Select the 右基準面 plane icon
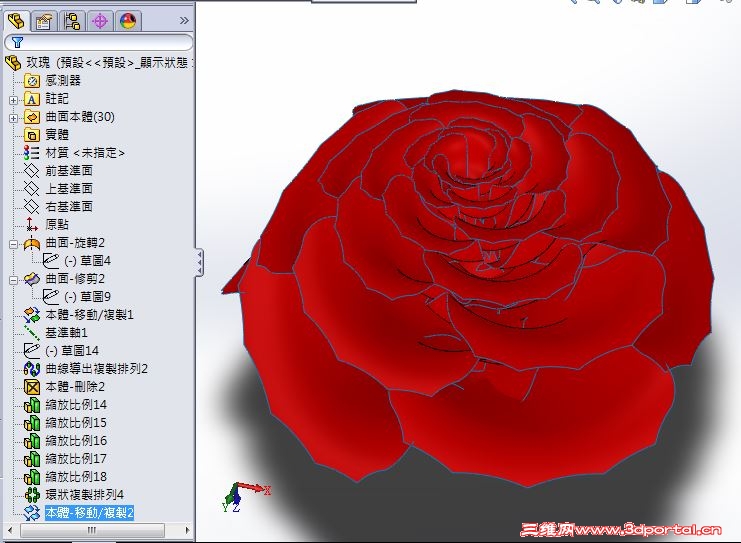The width and height of the screenshot is (741, 543). (32, 207)
